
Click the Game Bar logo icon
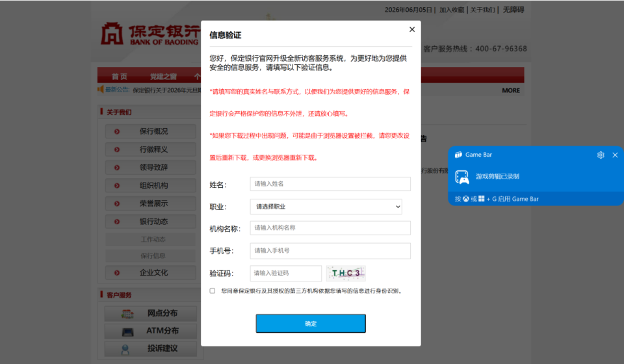click(x=458, y=155)
